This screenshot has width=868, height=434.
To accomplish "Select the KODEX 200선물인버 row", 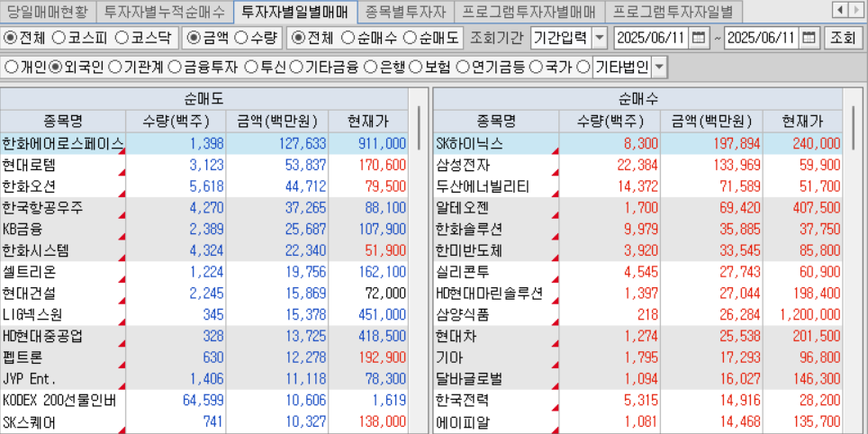I will coord(204,401).
